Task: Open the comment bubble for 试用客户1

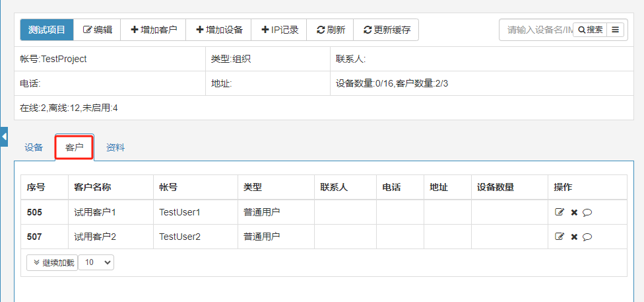Action: (x=587, y=212)
